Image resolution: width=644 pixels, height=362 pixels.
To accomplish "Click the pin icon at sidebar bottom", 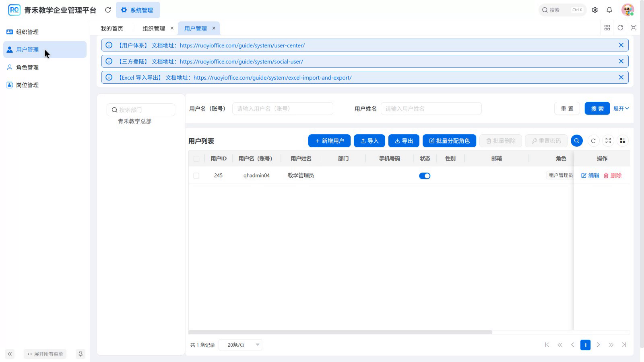I will click(x=80, y=354).
